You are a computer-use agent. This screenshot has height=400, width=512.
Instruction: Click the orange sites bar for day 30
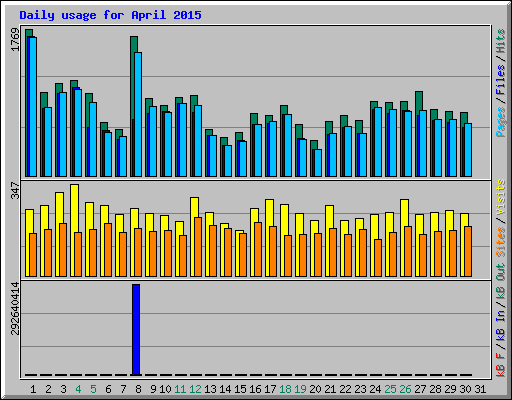[468, 251]
